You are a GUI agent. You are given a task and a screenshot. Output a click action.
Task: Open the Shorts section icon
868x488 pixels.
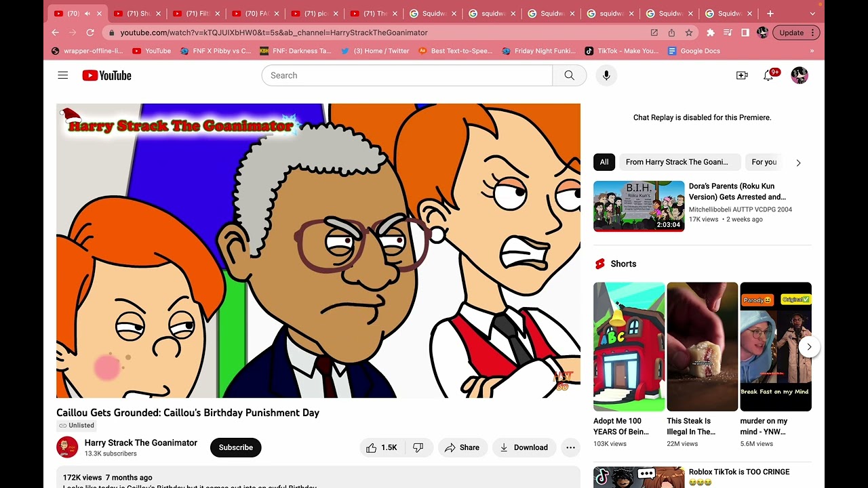tap(599, 264)
